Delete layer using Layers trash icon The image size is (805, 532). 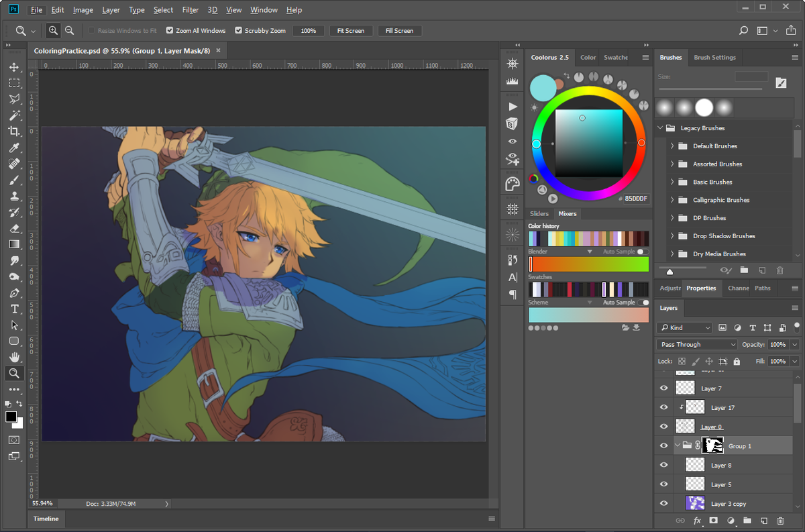point(780,521)
